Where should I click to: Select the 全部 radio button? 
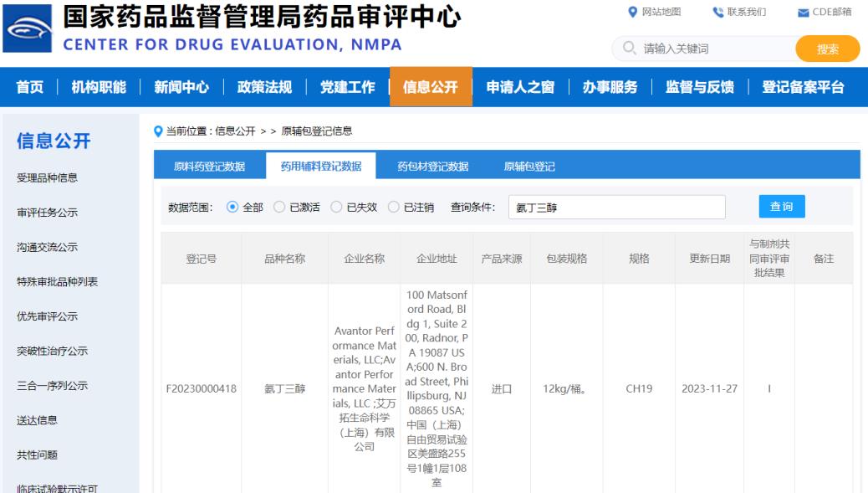pos(232,207)
